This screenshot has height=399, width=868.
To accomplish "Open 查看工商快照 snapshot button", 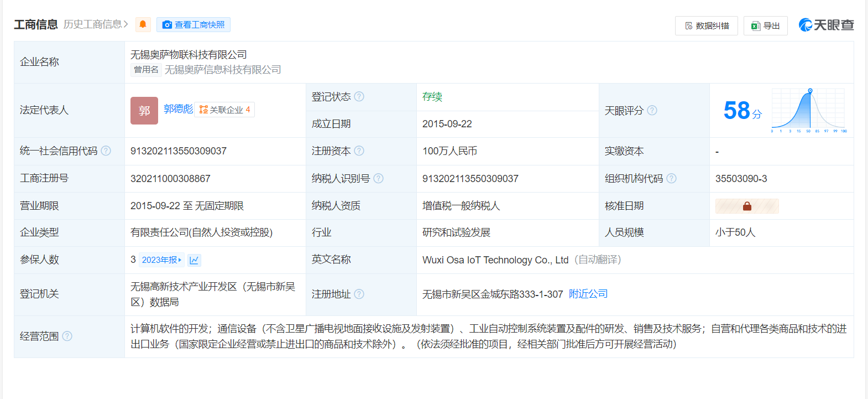I will [x=194, y=24].
